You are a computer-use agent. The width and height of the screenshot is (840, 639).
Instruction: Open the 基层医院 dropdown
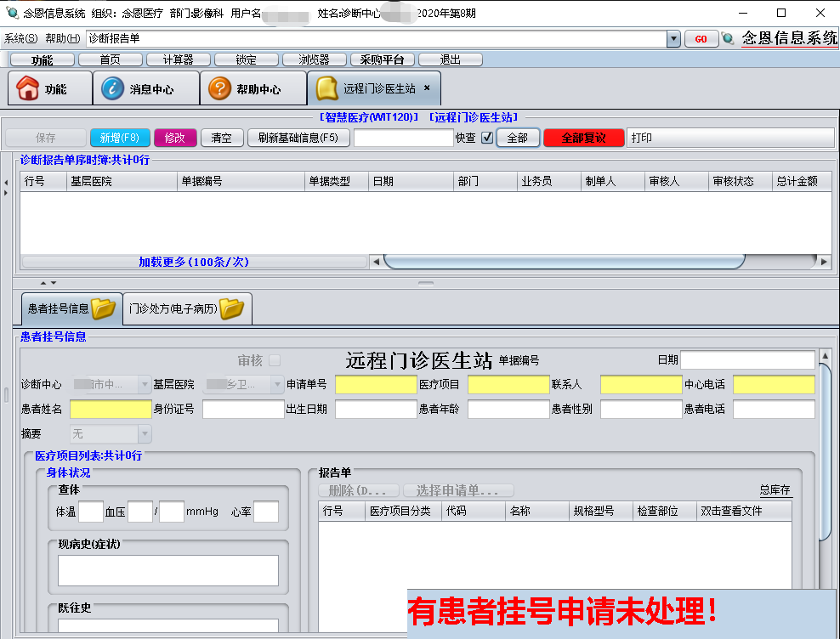(x=276, y=385)
